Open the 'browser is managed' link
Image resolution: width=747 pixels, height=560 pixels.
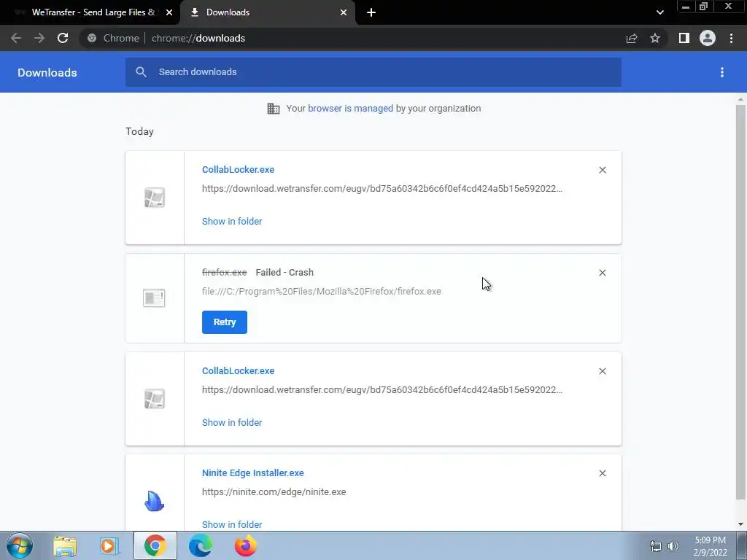[x=350, y=109]
